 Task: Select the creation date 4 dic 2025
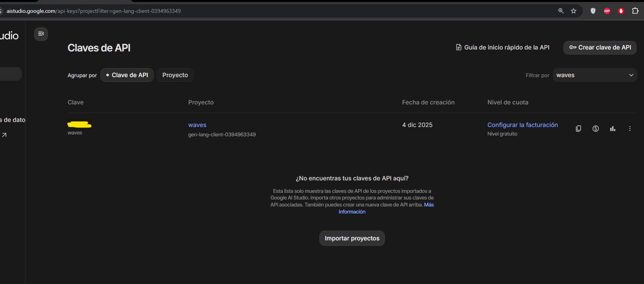click(x=418, y=125)
